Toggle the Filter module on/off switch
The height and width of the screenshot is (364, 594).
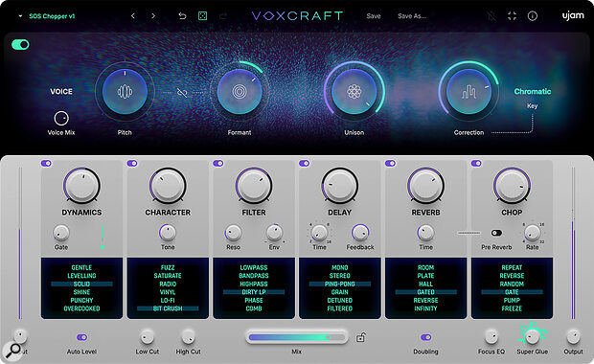(218, 163)
